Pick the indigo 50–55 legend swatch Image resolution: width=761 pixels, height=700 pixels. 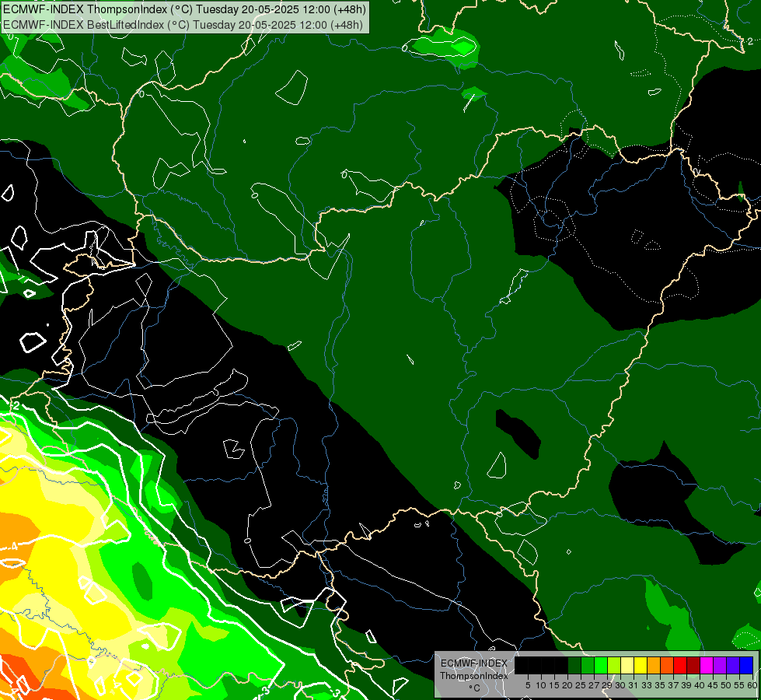733,665
